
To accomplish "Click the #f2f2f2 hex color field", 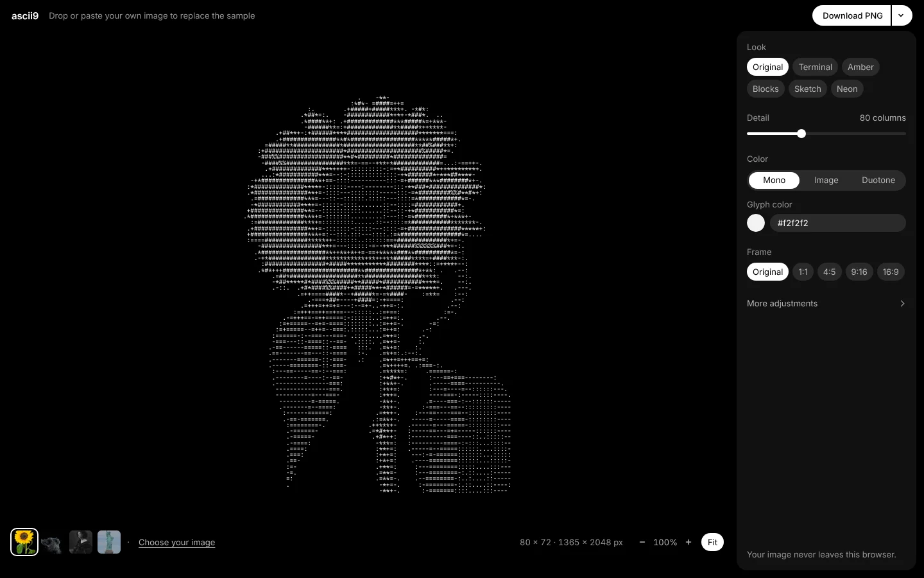I will pyautogui.click(x=837, y=223).
